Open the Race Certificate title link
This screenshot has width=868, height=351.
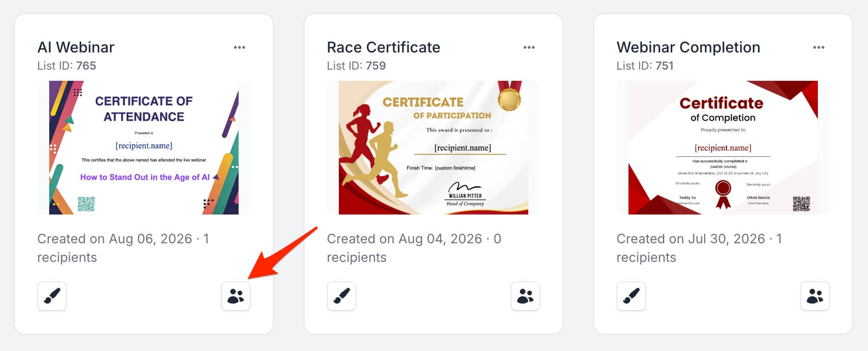pos(383,47)
